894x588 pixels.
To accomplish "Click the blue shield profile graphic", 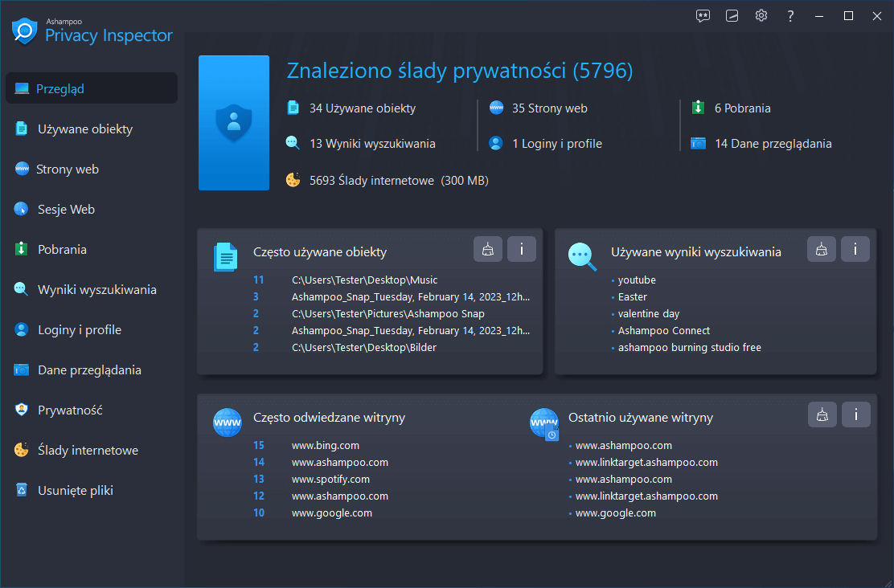I will coord(233,123).
